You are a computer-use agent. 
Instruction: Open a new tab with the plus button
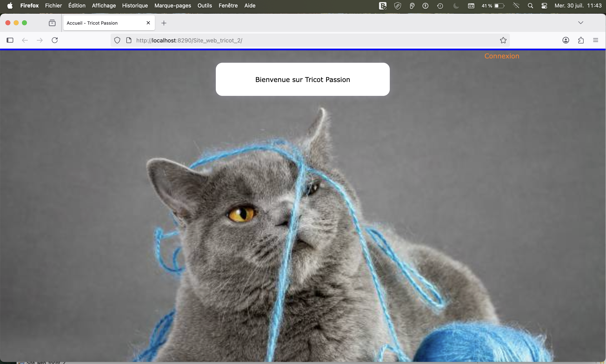164,23
